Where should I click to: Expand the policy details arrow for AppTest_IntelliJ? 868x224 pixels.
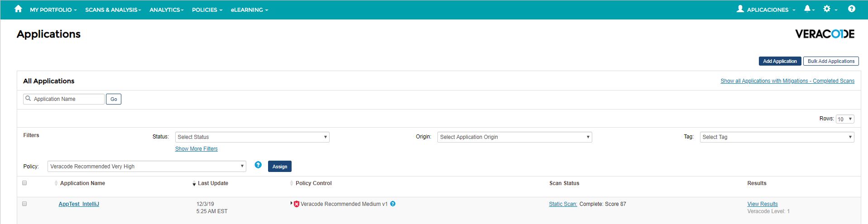pos(291,203)
